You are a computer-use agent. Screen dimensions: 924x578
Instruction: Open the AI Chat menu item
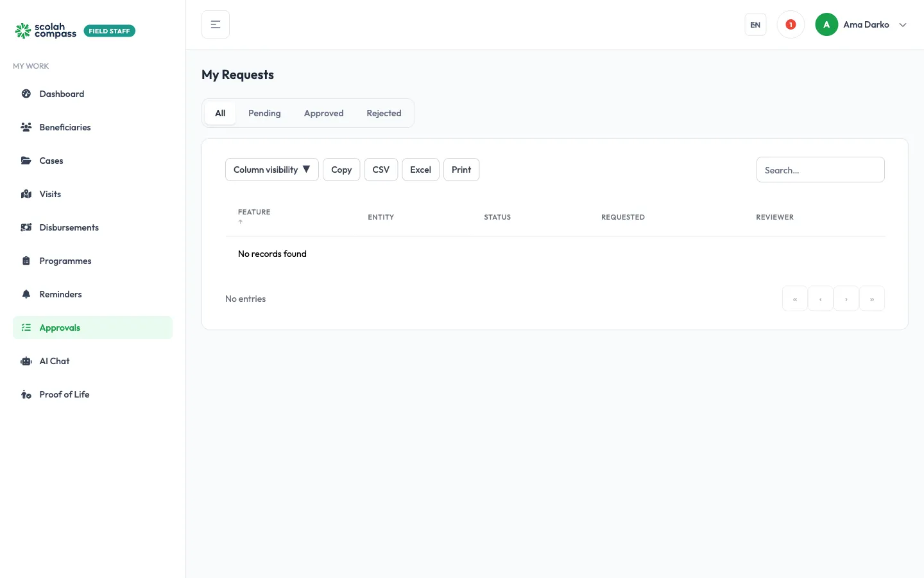92,361
